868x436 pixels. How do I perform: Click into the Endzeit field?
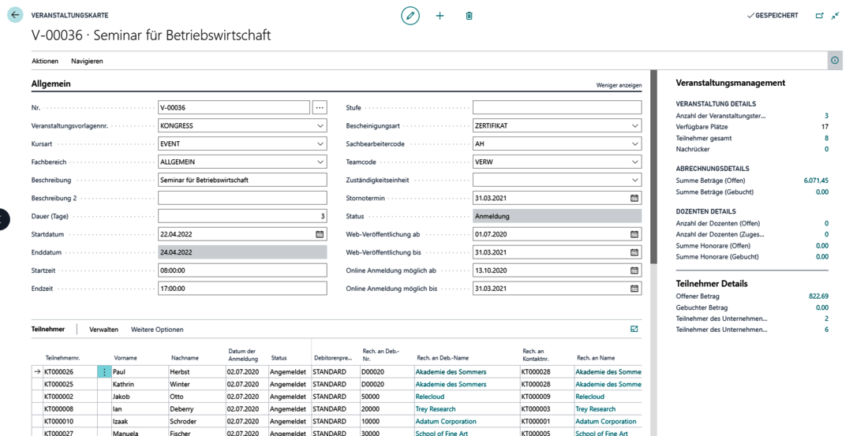pyautogui.click(x=242, y=289)
